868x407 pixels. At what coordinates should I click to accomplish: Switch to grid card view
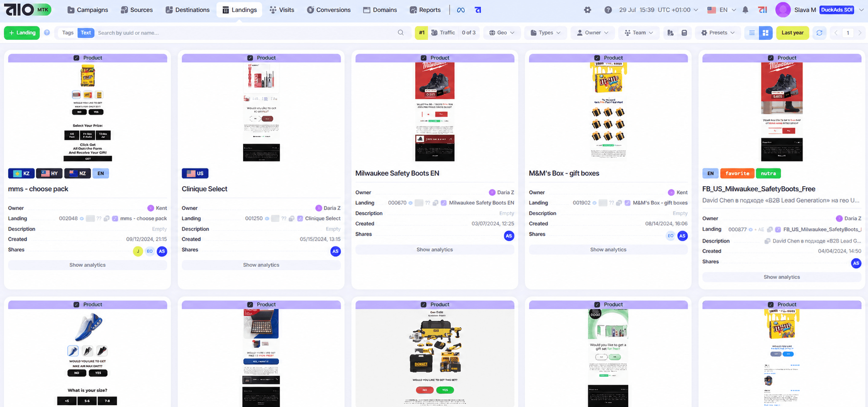point(766,33)
